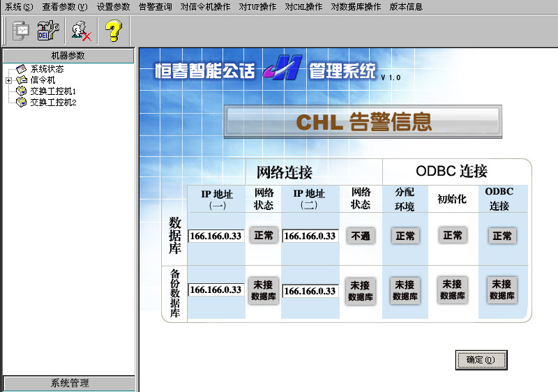The width and height of the screenshot is (558, 392).
Task: Click 数据库 IP地址(二) input field
Action: click(310, 236)
